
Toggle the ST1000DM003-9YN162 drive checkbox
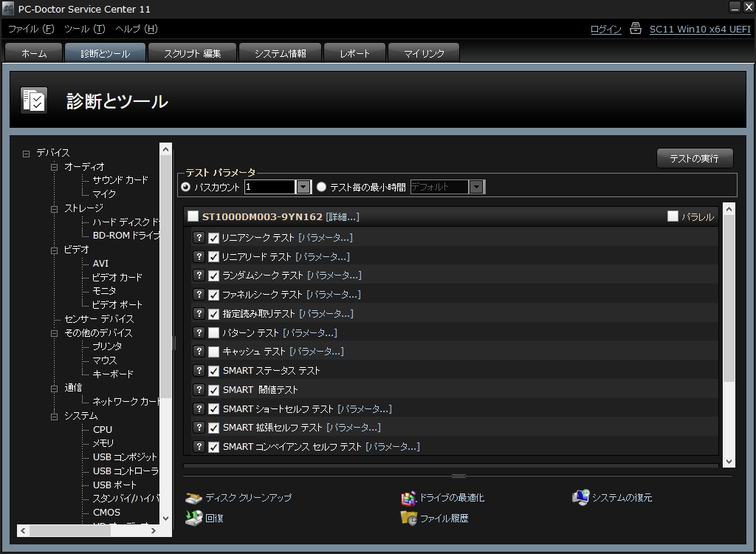193,216
